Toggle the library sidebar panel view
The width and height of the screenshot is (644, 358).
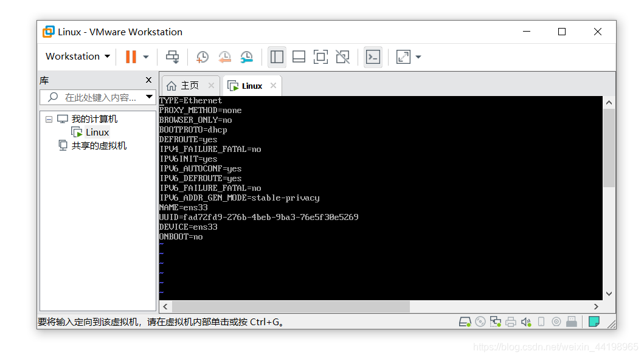tap(277, 57)
